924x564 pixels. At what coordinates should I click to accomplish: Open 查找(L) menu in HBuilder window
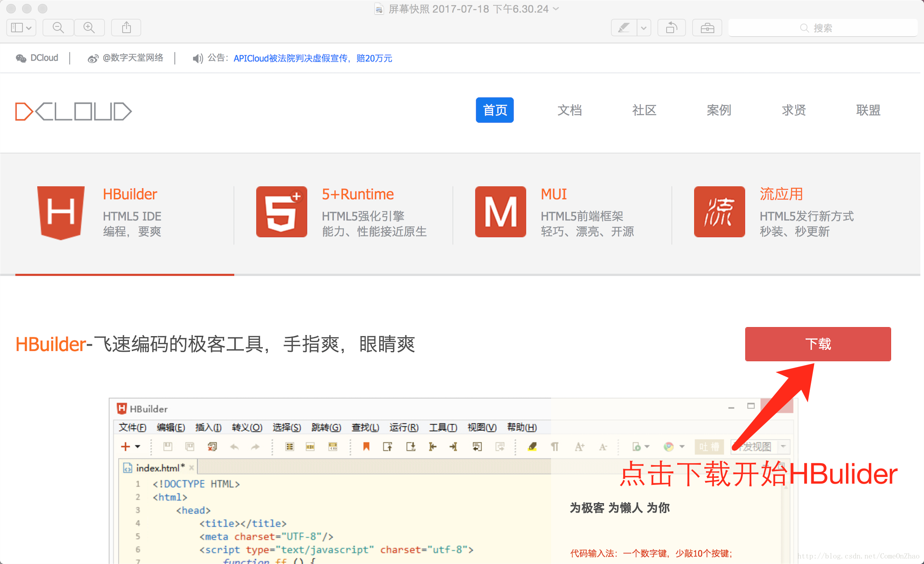tap(365, 427)
